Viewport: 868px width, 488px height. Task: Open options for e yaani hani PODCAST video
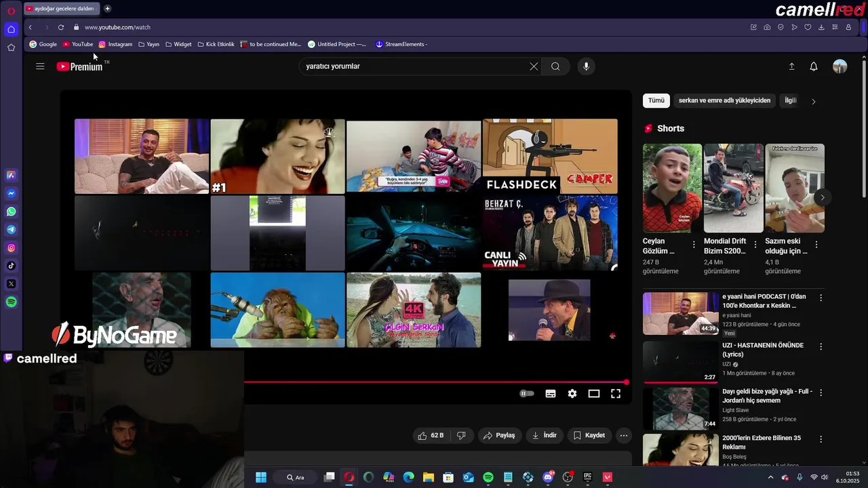tap(821, 298)
